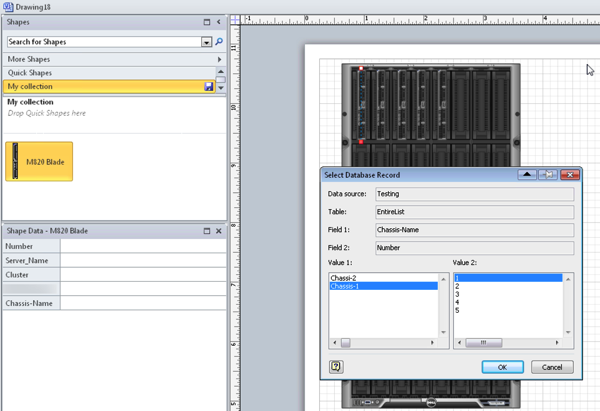Close the Shape Data window
Screen dimensions: 600x411
click(219, 231)
